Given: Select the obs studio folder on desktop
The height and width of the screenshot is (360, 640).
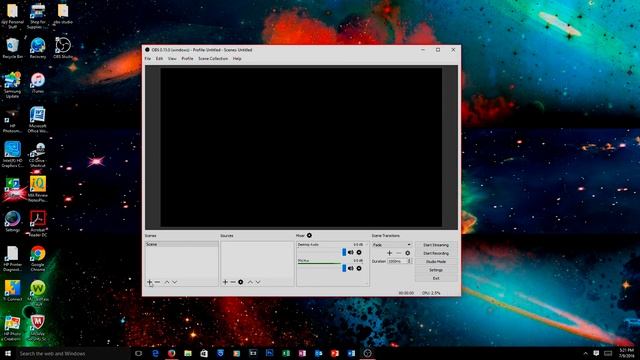Looking at the screenshot, I should tap(63, 13).
